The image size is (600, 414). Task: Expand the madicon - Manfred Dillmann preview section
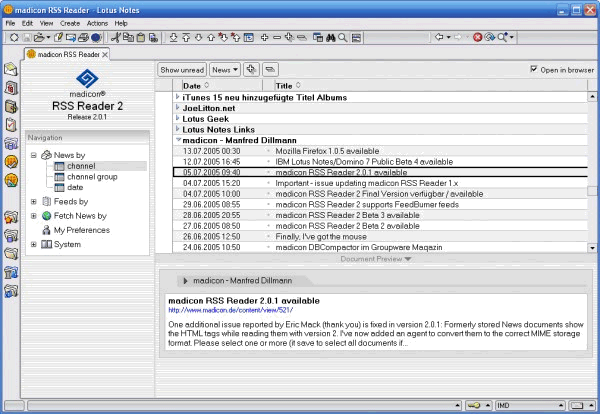tap(185, 281)
